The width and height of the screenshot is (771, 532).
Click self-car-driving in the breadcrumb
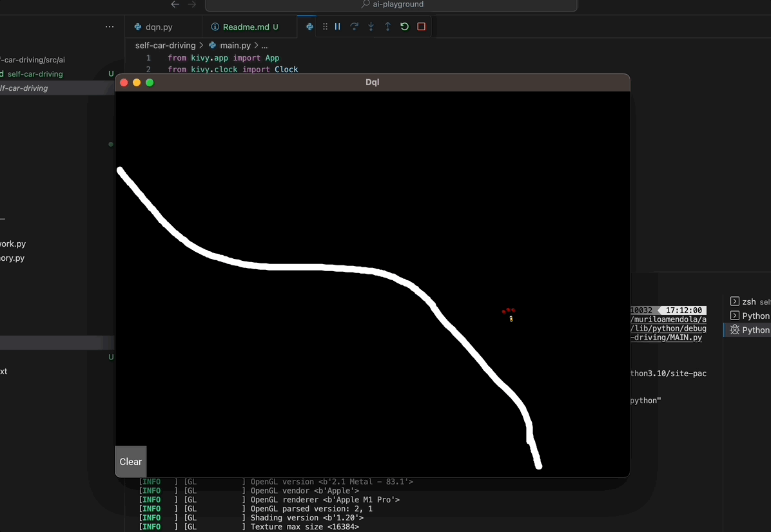click(165, 45)
